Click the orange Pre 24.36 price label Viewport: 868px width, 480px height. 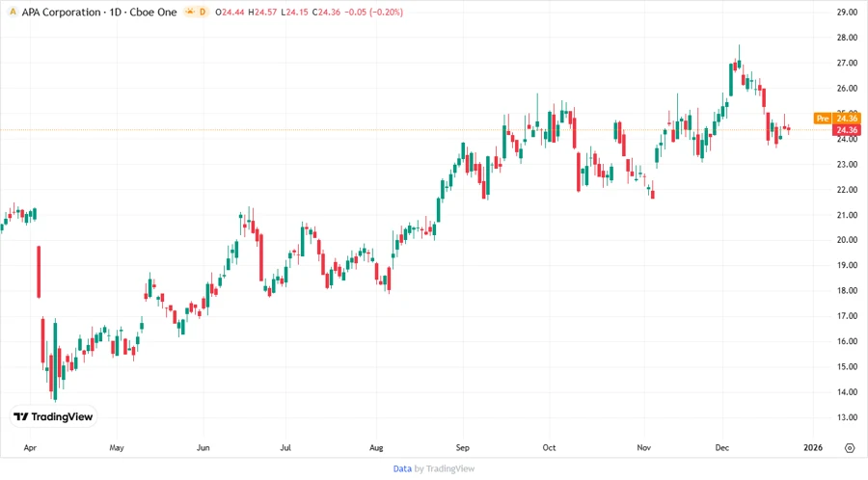click(837, 119)
